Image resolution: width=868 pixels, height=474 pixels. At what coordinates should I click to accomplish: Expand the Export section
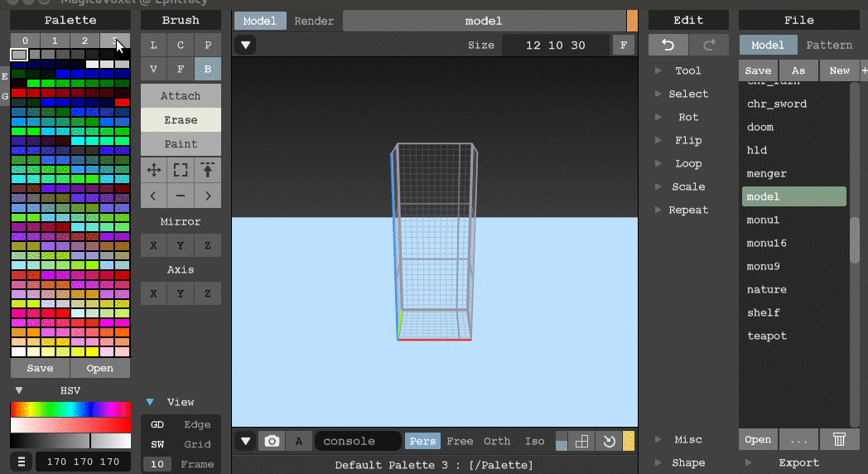point(798,462)
